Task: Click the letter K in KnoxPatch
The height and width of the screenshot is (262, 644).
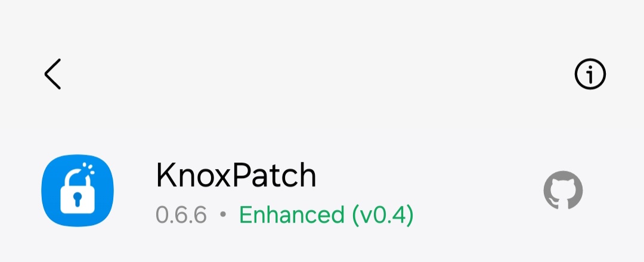Action: tap(165, 176)
